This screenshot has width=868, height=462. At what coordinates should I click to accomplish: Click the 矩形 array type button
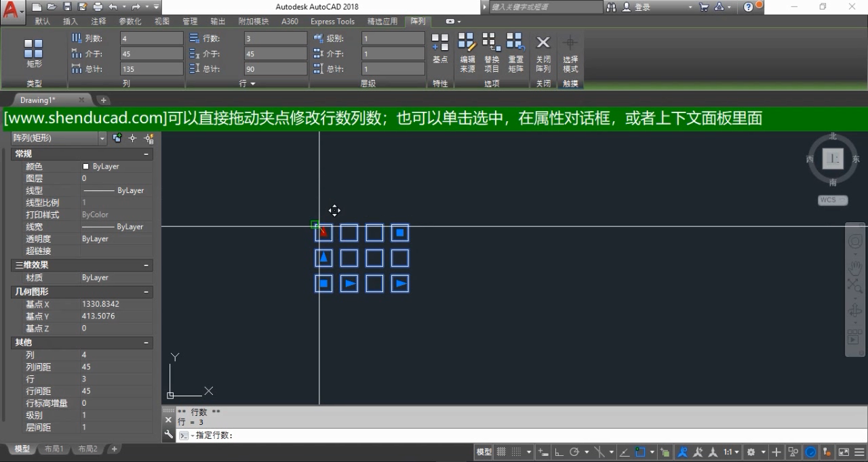click(x=34, y=54)
